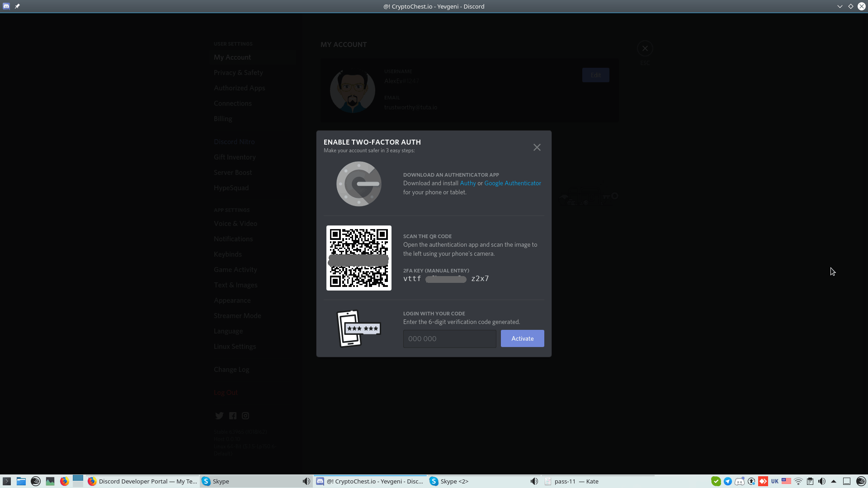Click the Authy download link
Viewport: 868px width, 488px height.
pyautogui.click(x=467, y=183)
